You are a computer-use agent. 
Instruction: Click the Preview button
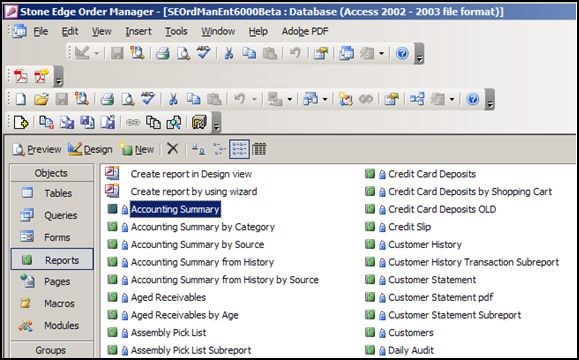pos(37,150)
